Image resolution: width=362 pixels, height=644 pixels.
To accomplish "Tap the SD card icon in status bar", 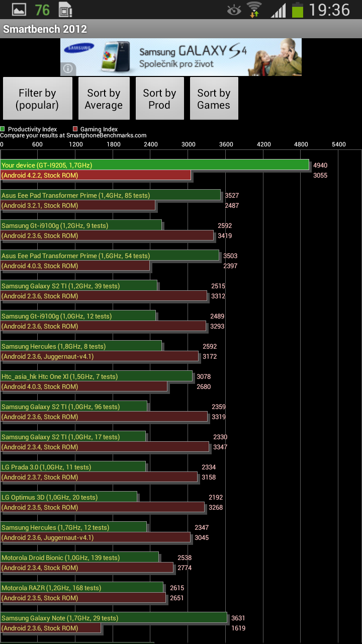I will pos(64,10).
